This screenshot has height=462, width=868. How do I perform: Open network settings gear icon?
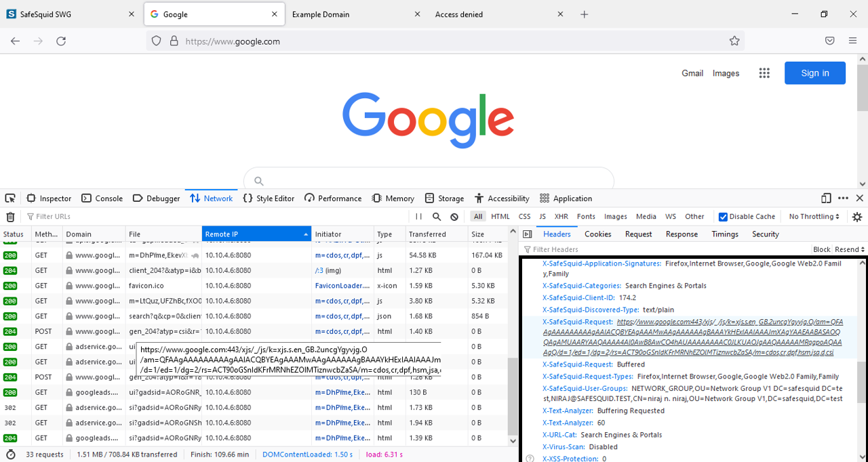(x=857, y=217)
